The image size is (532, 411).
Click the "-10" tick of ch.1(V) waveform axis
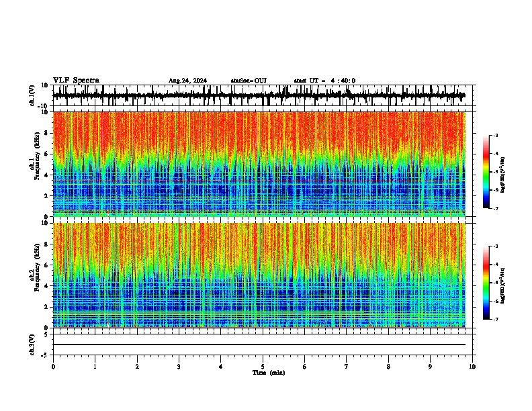click(x=44, y=106)
